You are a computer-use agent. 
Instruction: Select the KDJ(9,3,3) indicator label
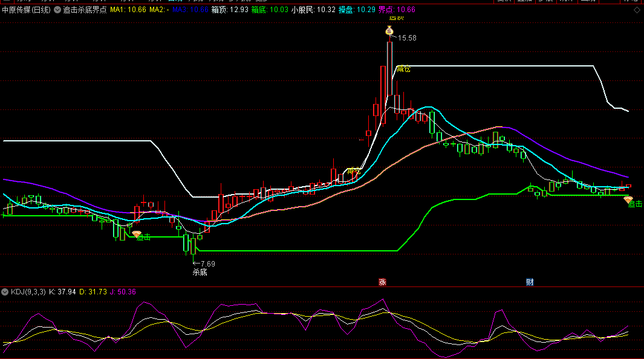(27, 292)
